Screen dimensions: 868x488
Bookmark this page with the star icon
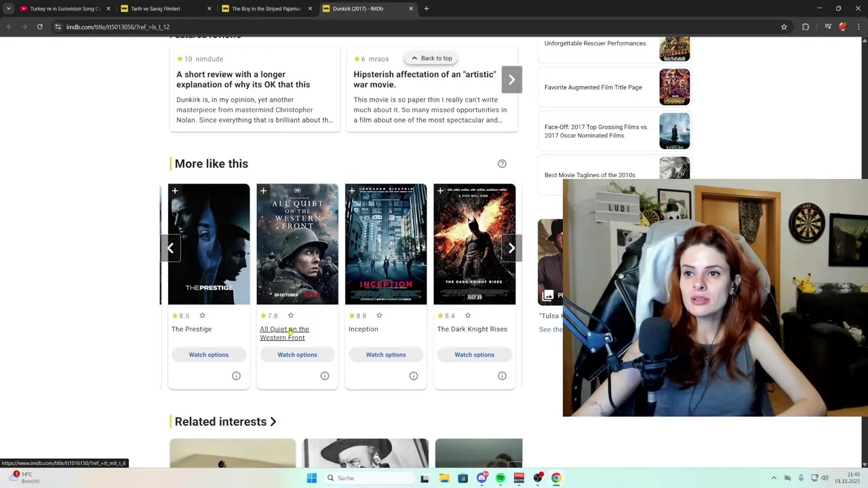point(784,27)
